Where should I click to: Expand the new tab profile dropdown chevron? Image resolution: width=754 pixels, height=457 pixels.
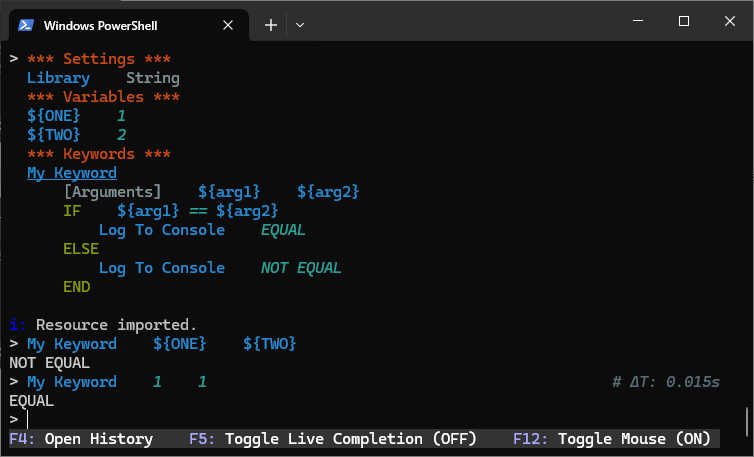coord(300,25)
